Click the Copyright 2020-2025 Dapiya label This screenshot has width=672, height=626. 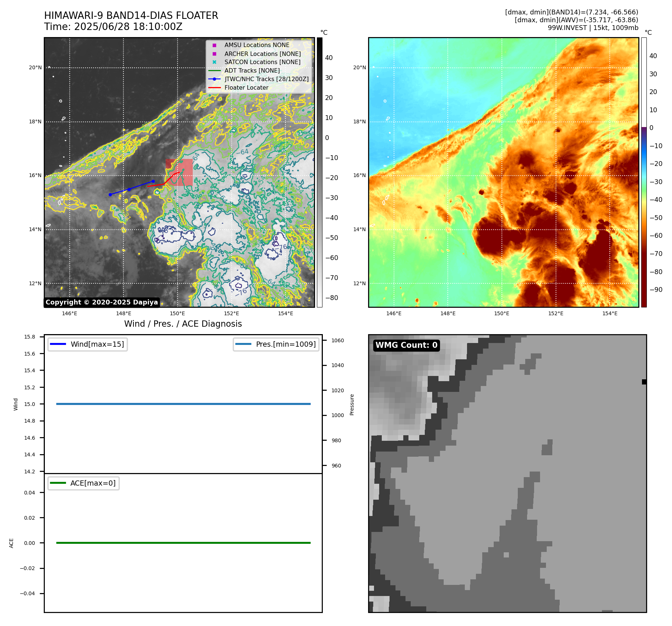[102, 302]
